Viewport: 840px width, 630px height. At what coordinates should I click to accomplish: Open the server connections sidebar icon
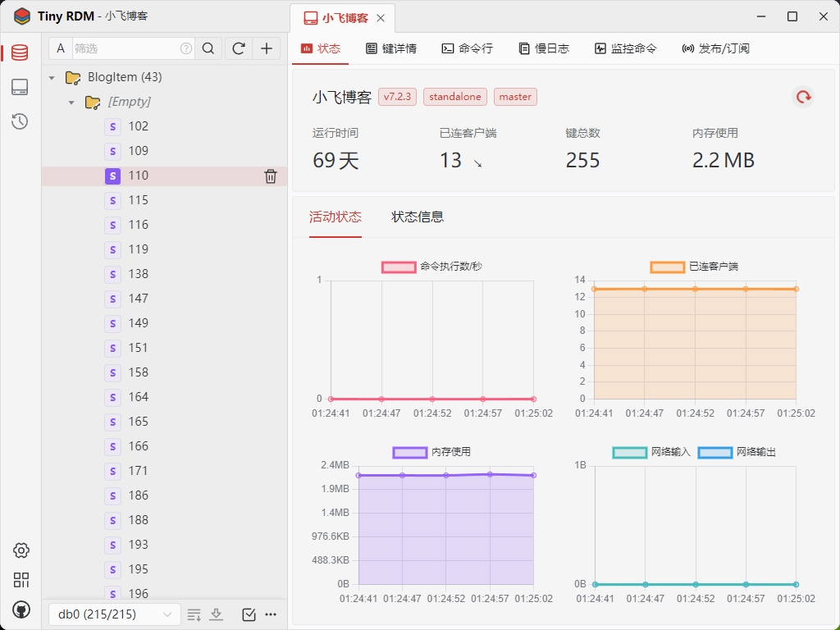(20, 87)
